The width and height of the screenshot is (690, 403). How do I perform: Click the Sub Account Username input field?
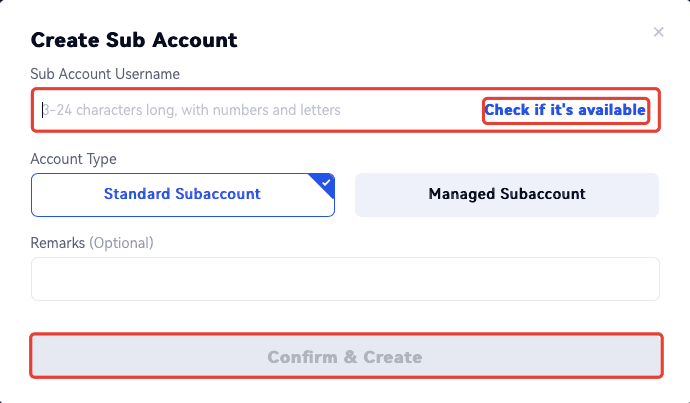click(250, 110)
